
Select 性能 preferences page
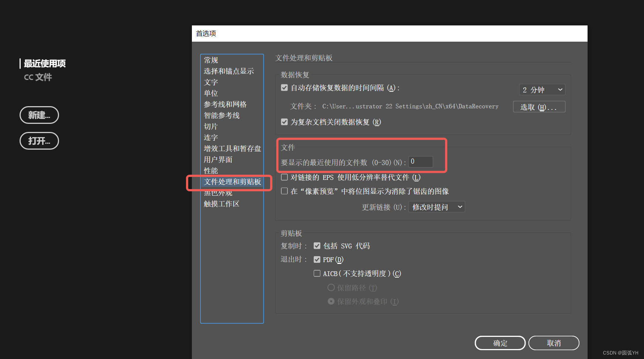(211, 171)
